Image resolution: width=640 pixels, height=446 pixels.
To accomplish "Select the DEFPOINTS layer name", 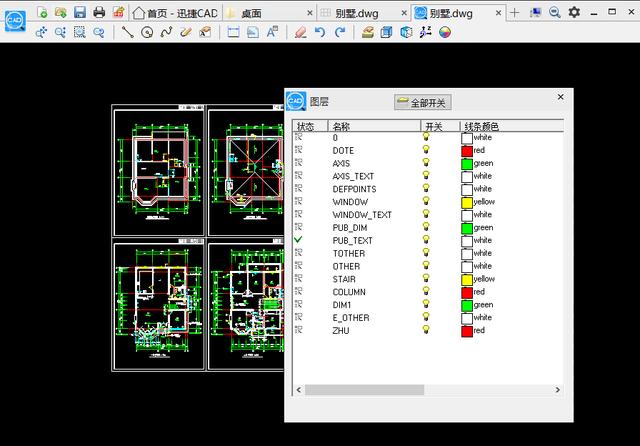I will (354, 189).
